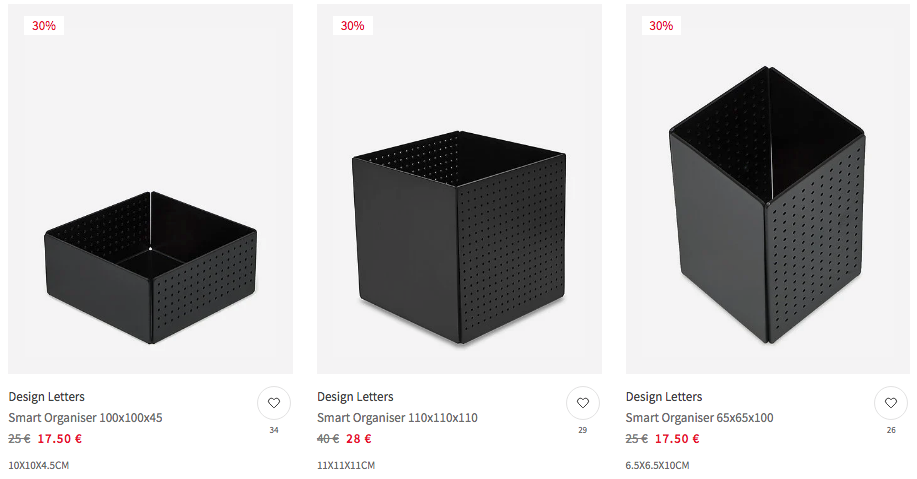Viewport: 917px width, 479px height.
Task: Click the 6.5X6.5X10CM dimensions text
Action: click(x=657, y=465)
